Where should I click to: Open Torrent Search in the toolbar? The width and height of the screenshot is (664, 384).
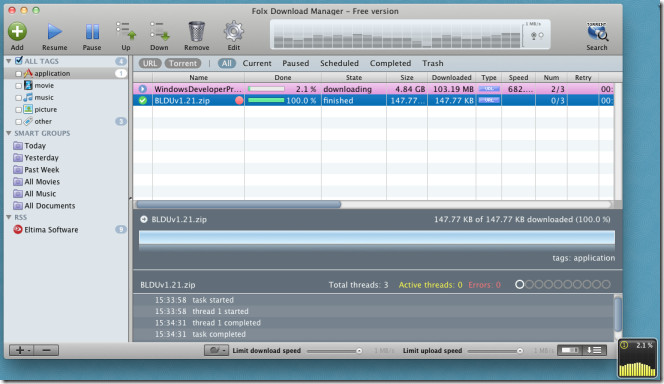pyautogui.click(x=597, y=31)
